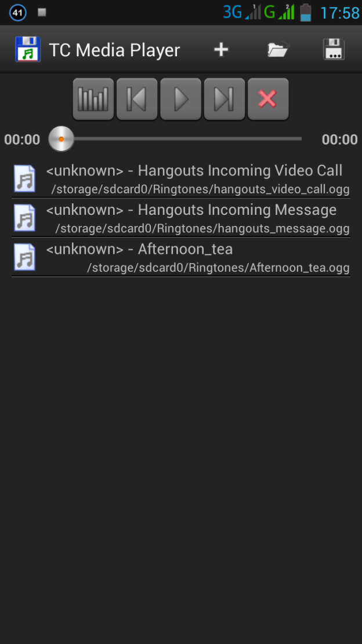Click the hangouts_video_call.ogg file path
Image resolution: width=362 pixels, height=644 pixels.
coord(200,189)
